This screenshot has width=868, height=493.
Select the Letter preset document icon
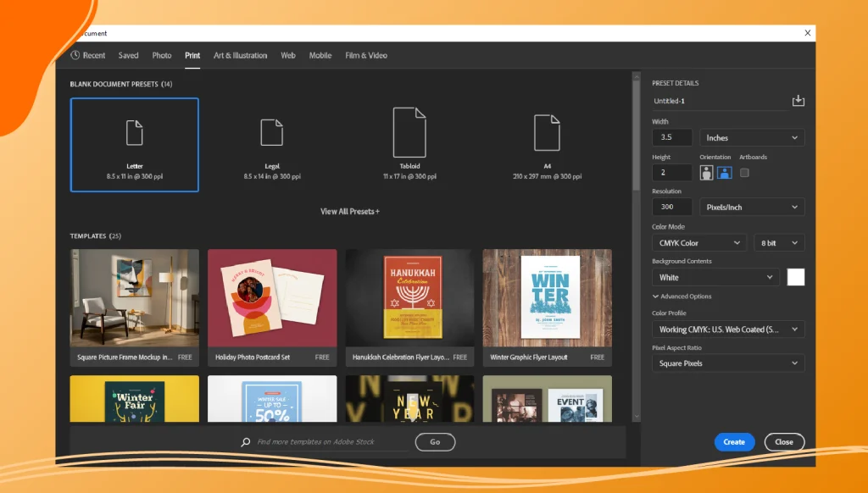click(135, 133)
